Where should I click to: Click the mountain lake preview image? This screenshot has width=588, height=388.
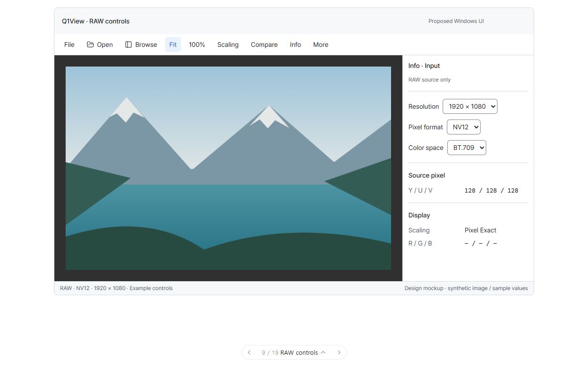(x=228, y=168)
